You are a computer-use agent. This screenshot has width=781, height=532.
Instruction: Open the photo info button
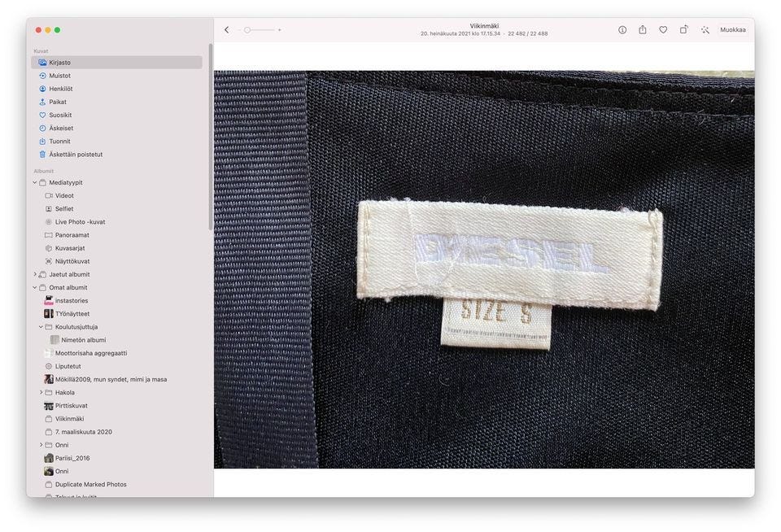pos(622,30)
